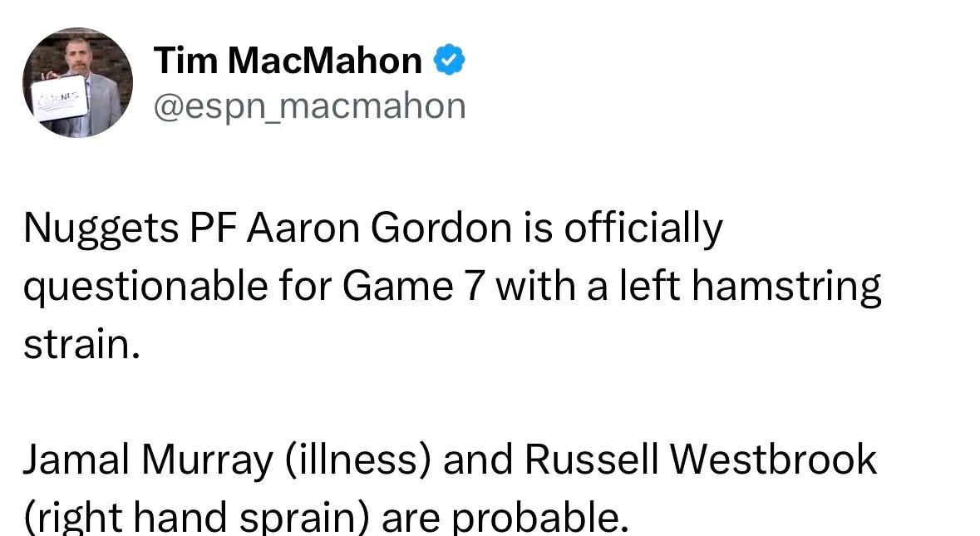This screenshot has height=536, width=980.
Task: Click the word "questionable" in the tweet
Action: (146, 288)
